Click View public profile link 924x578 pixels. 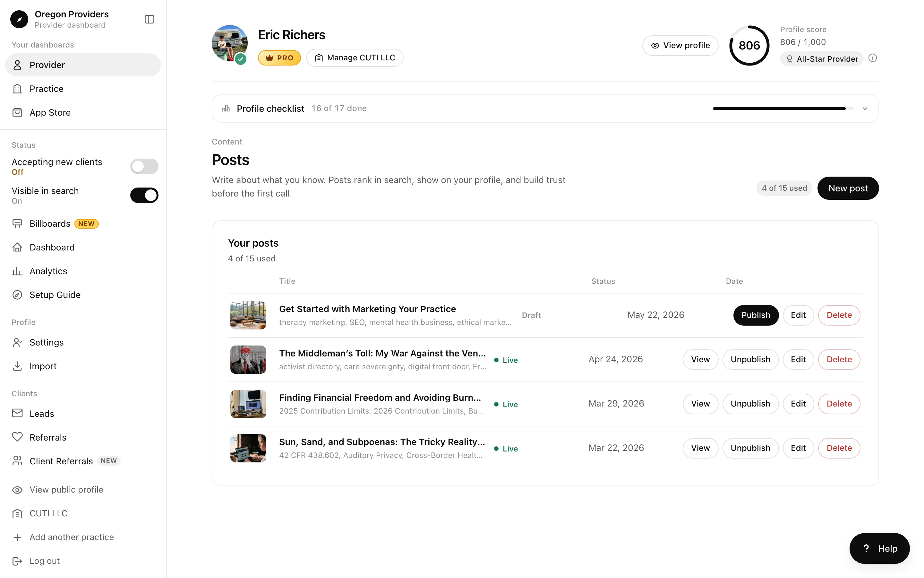point(83,490)
